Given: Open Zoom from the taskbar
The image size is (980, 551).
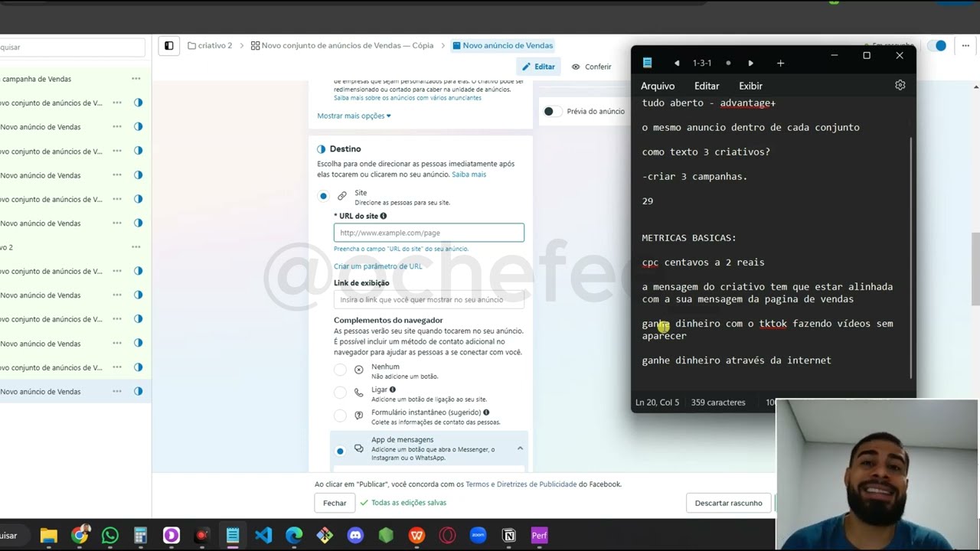Looking at the screenshot, I should point(478,536).
